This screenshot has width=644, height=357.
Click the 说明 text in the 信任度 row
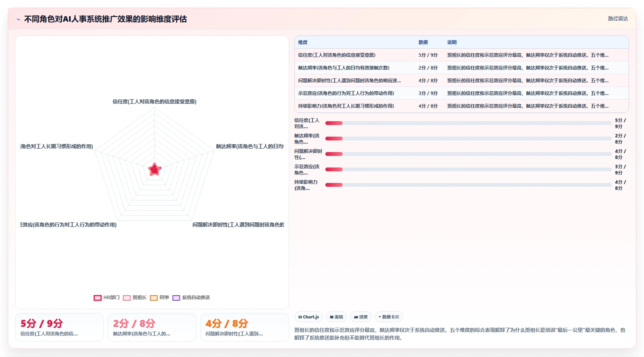click(528, 55)
